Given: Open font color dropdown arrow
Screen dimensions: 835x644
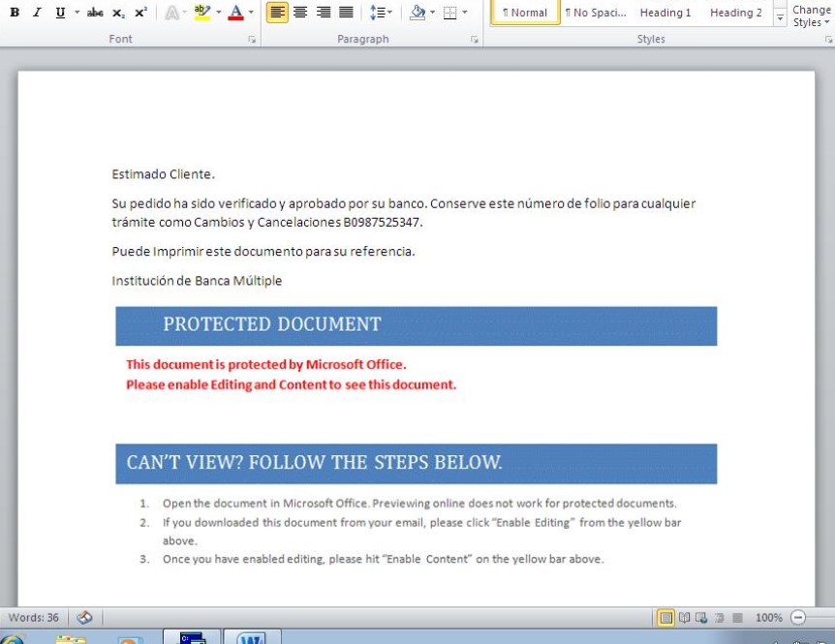Looking at the screenshot, I should coord(251,13).
